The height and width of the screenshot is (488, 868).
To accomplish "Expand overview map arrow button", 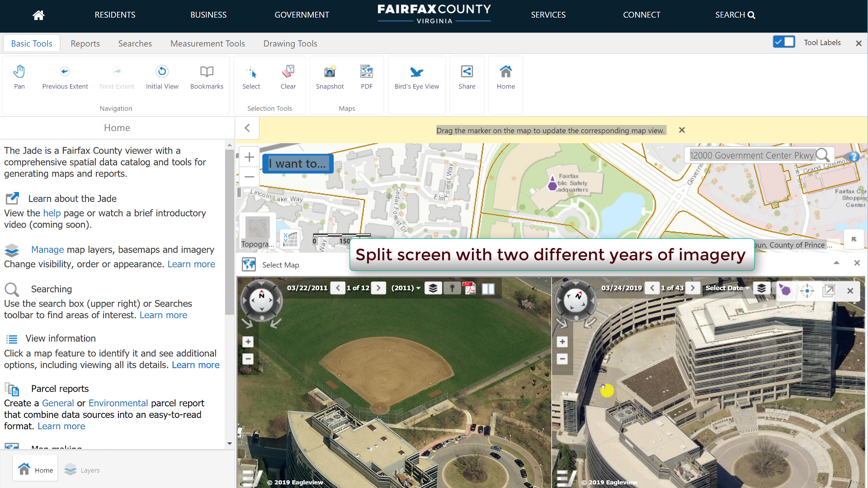I will click(x=854, y=239).
